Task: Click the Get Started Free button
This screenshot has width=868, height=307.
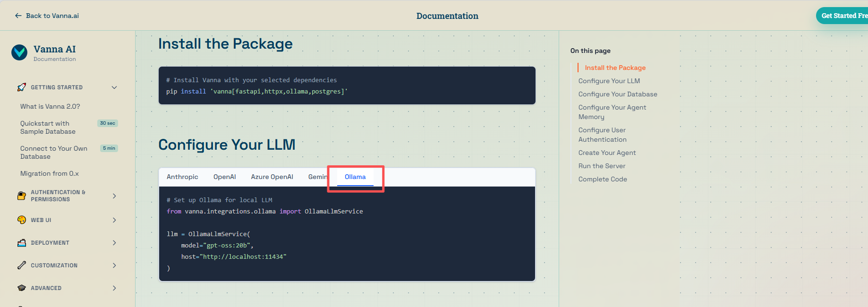Action: tap(842, 16)
